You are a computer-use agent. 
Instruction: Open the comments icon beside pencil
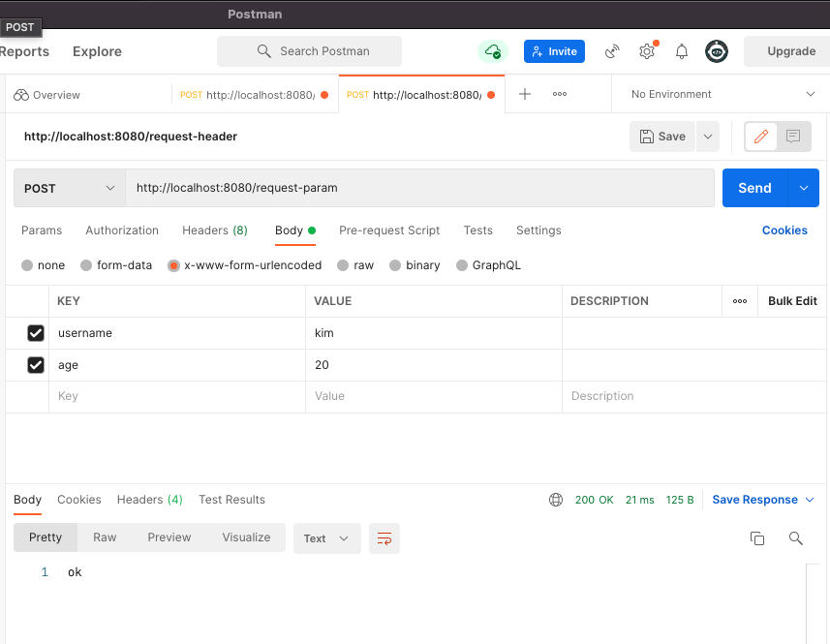[x=793, y=137]
